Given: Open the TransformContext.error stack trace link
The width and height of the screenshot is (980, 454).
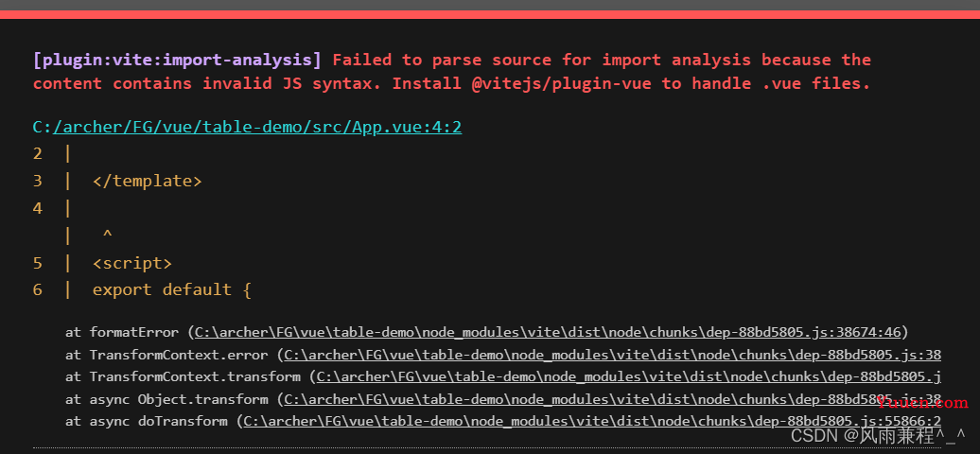Looking at the screenshot, I should [x=613, y=355].
